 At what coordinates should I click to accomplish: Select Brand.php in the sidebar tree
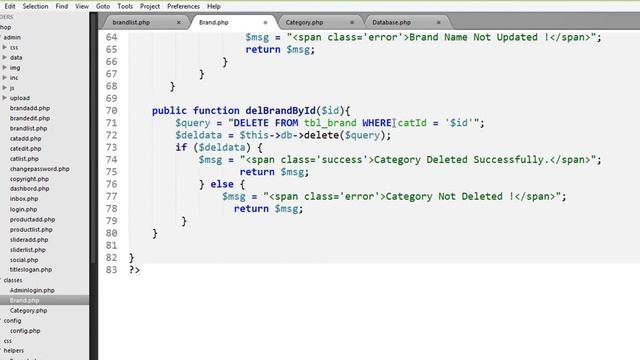24,300
